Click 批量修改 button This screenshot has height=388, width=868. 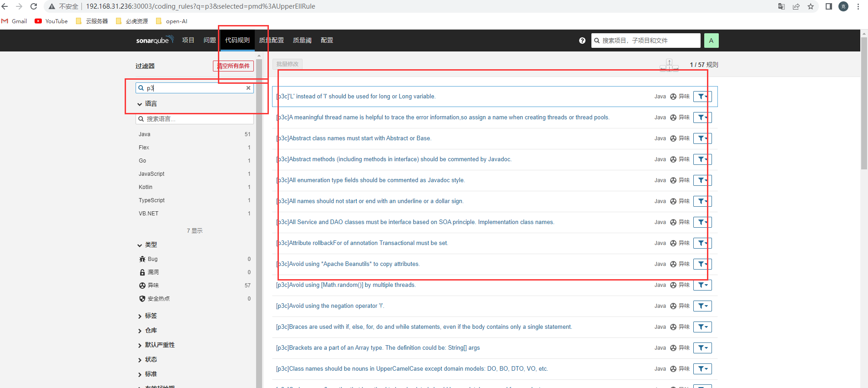[288, 64]
